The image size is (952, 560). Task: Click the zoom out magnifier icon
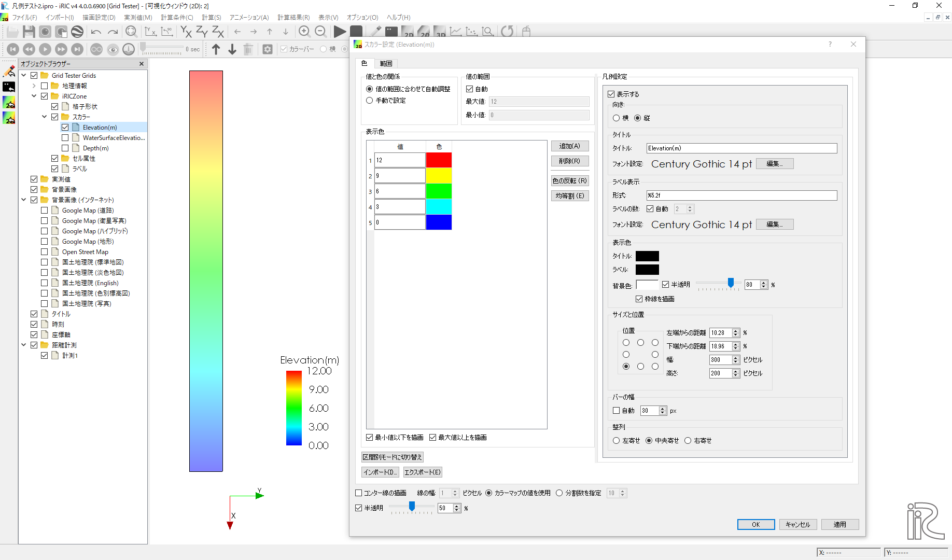321,32
